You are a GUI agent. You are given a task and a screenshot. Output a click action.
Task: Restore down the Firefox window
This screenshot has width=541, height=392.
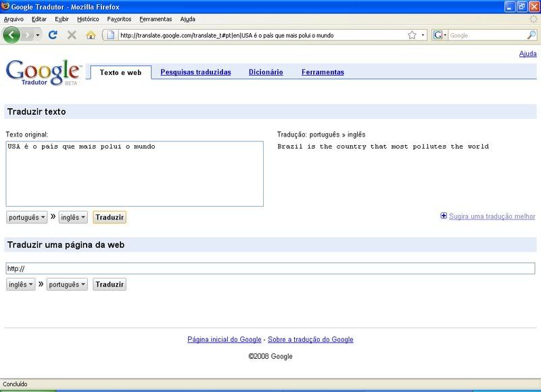[521, 7]
